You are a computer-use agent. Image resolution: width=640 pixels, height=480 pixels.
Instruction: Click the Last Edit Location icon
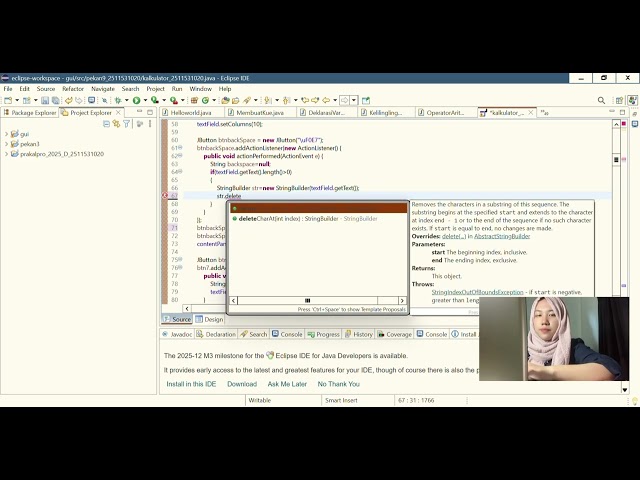pos(305,100)
